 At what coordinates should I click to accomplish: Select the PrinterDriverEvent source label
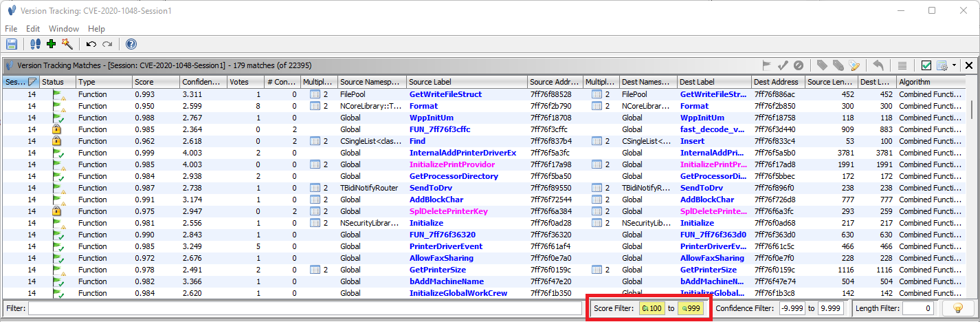pyautogui.click(x=447, y=246)
